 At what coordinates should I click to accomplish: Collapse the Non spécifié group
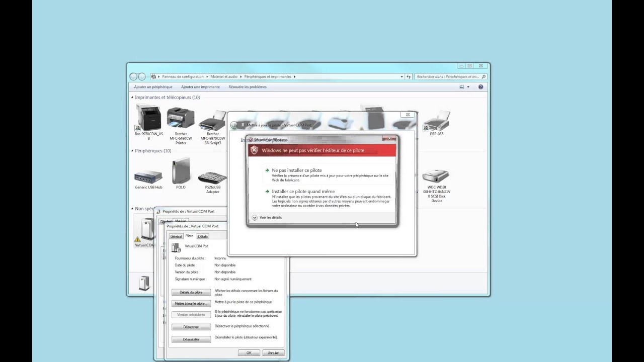tap(132, 209)
